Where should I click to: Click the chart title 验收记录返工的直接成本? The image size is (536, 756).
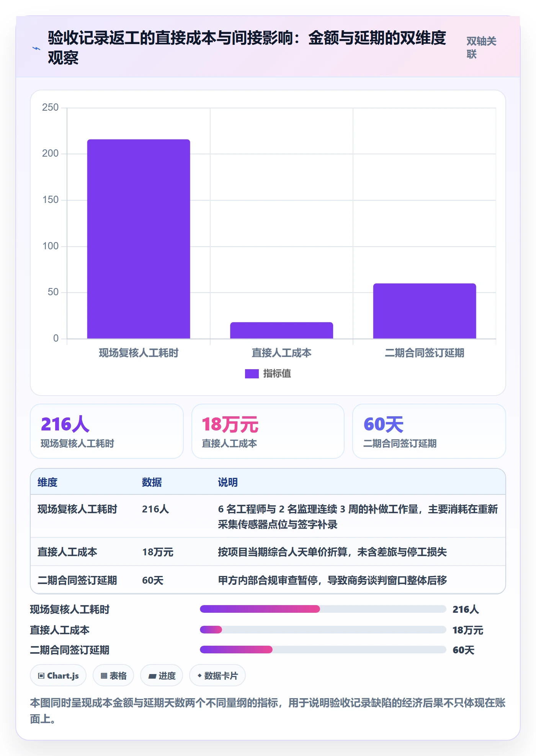[247, 47]
